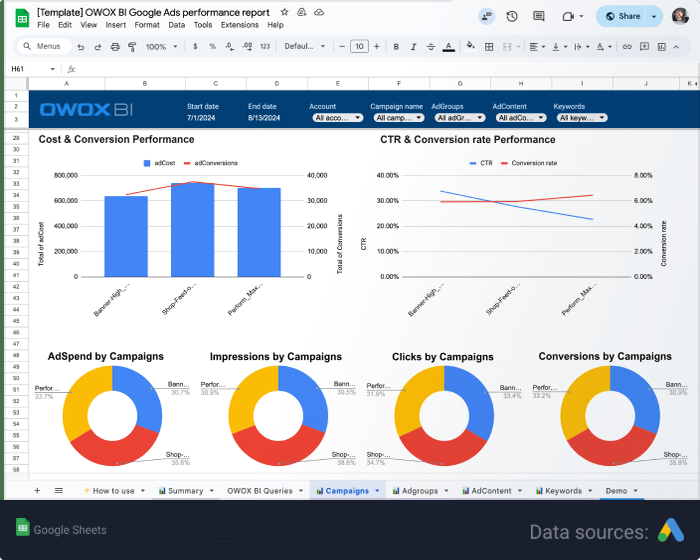The width and height of the screenshot is (700, 560).
Task: Start a Meet call camera icon
Action: (568, 17)
